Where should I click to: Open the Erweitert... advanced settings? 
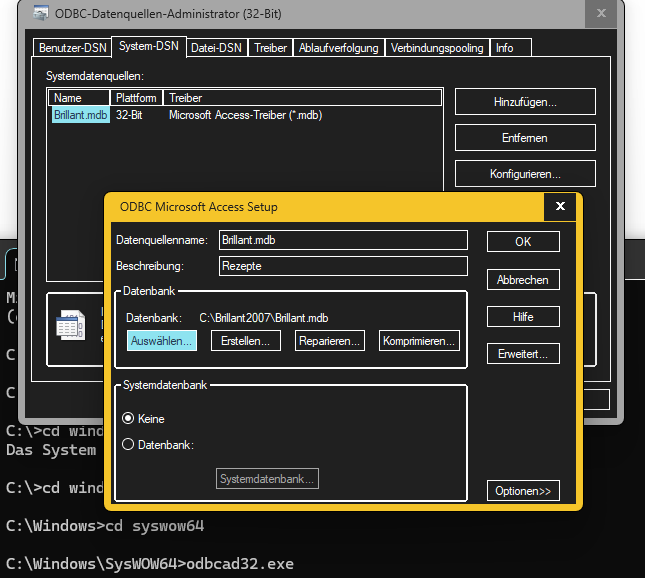pos(523,354)
